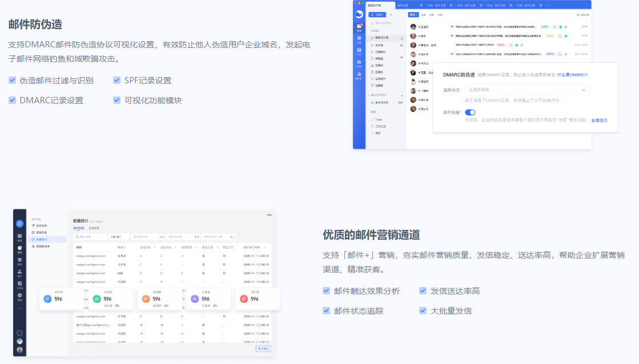The width and height of the screenshot is (639, 364).
Task: Click the orange eye read-count icon
Action: coord(146,299)
